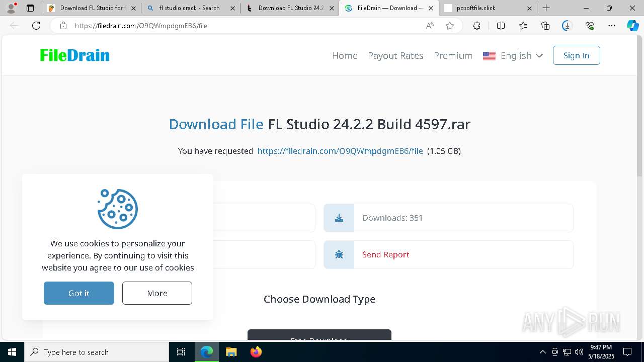Open Microsoft Edge from taskbar

pyautogui.click(x=207, y=352)
